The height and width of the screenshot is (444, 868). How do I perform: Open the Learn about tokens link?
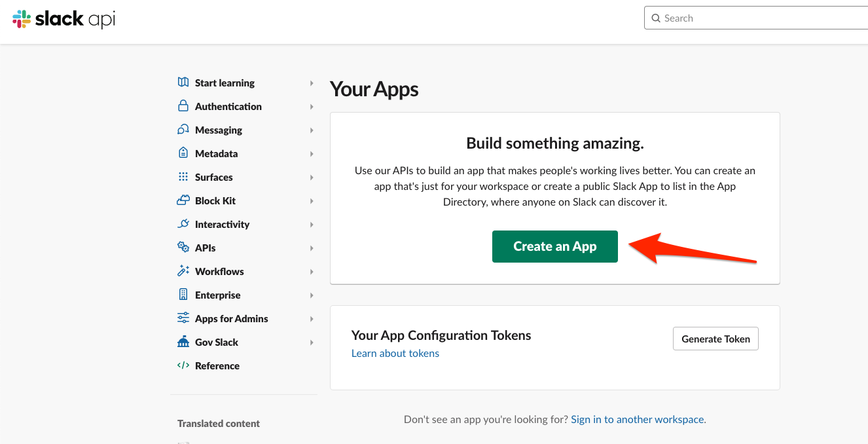point(395,353)
